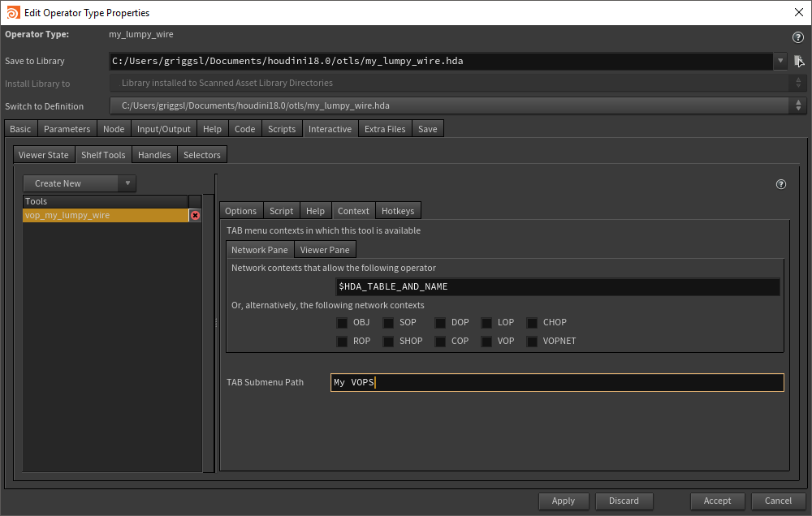Close the Edit Operator Type Properties window
This screenshot has height=516, width=812.
(x=798, y=12)
